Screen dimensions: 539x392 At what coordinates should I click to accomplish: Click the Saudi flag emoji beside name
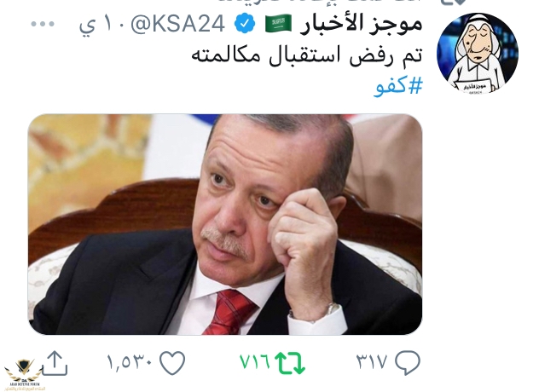pyautogui.click(x=278, y=24)
